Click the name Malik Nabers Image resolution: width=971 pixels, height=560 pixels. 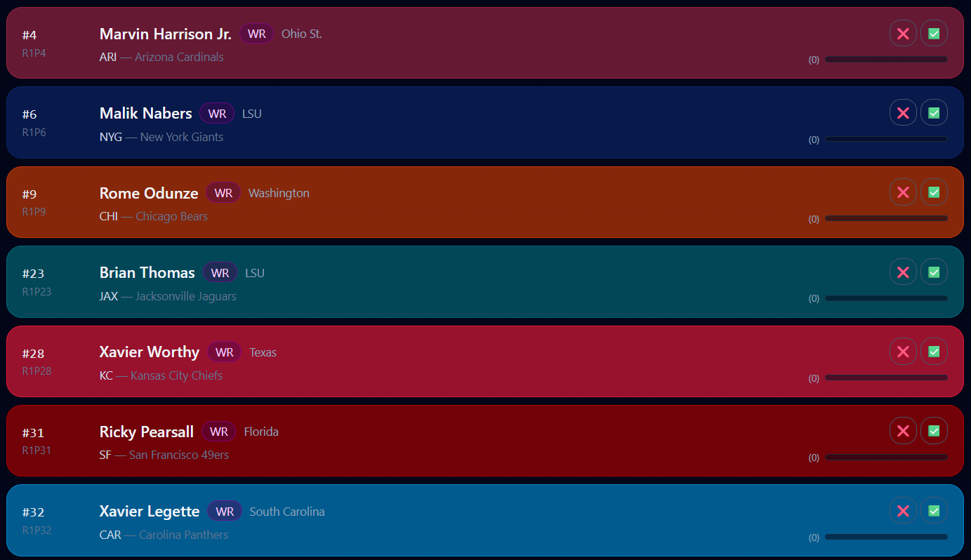coord(146,113)
